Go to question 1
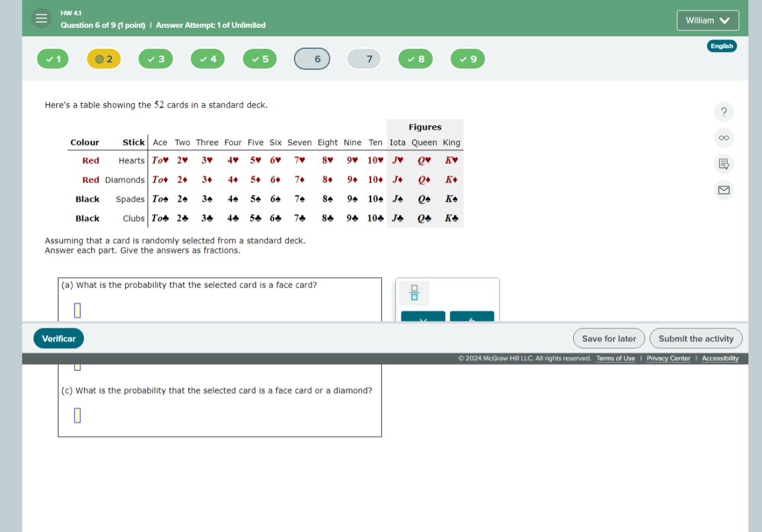The height and width of the screenshot is (532, 762). point(53,59)
